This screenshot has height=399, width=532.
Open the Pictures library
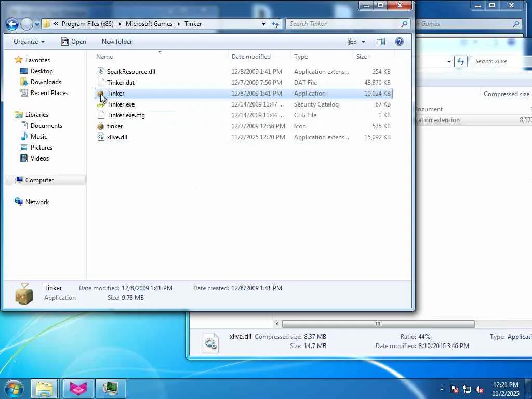pos(42,147)
